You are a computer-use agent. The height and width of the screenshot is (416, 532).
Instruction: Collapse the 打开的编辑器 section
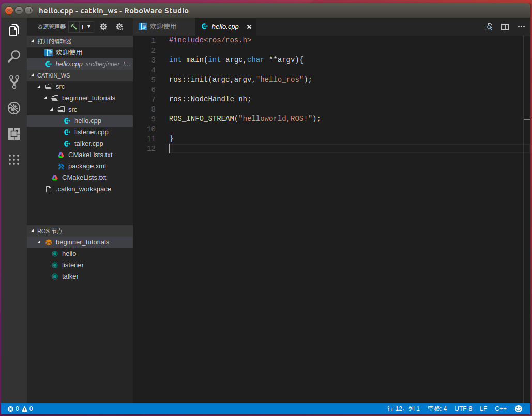[54, 41]
